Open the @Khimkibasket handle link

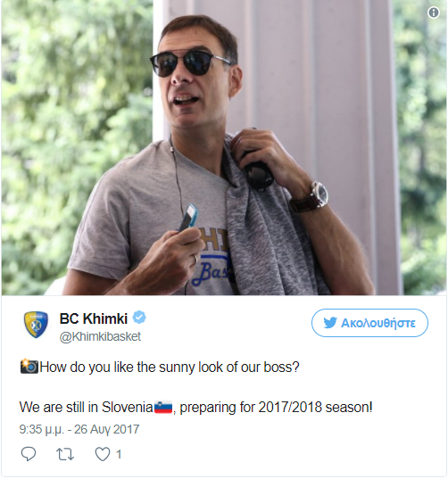click(100, 336)
